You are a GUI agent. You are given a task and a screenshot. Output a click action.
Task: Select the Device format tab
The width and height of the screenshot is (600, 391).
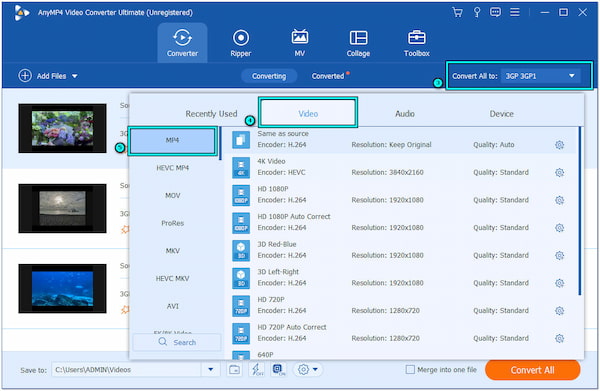click(x=501, y=114)
